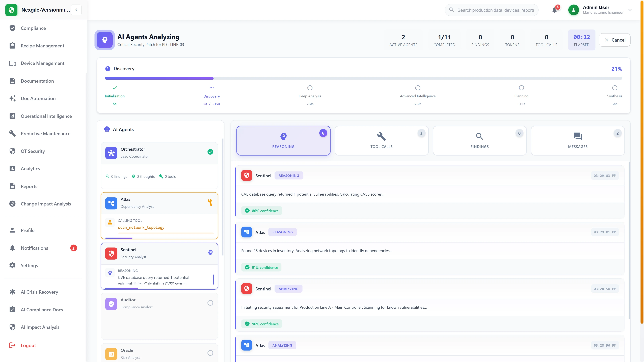
Task: Click the production data search field
Action: [x=491, y=10]
